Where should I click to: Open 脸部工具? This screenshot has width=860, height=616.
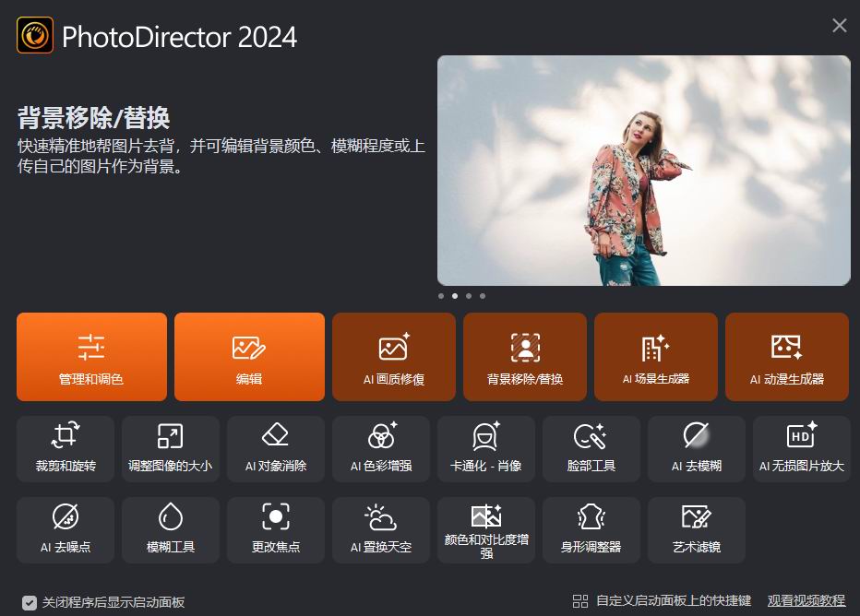[591, 449]
